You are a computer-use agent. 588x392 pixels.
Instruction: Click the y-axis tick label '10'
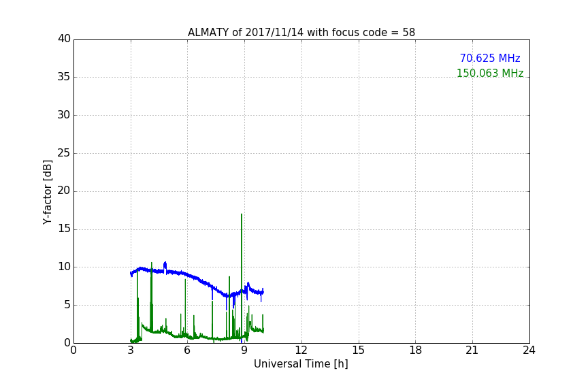[64, 267]
